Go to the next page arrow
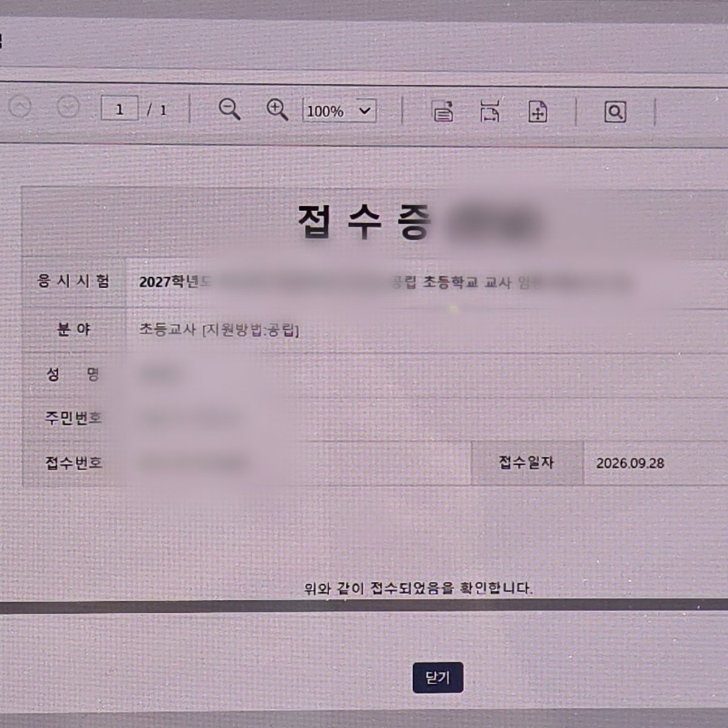This screenshot has width=728, height=728. (x=68, y=108)
